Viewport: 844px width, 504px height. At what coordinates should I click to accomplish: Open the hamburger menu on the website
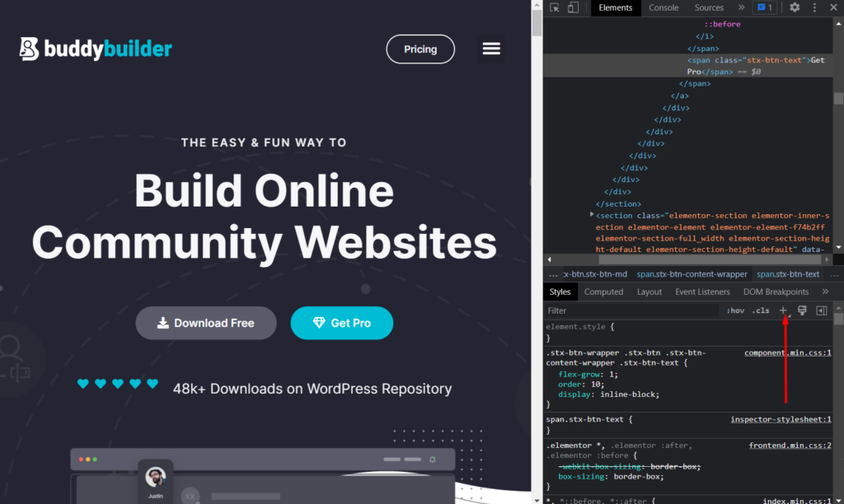(491, 49)
